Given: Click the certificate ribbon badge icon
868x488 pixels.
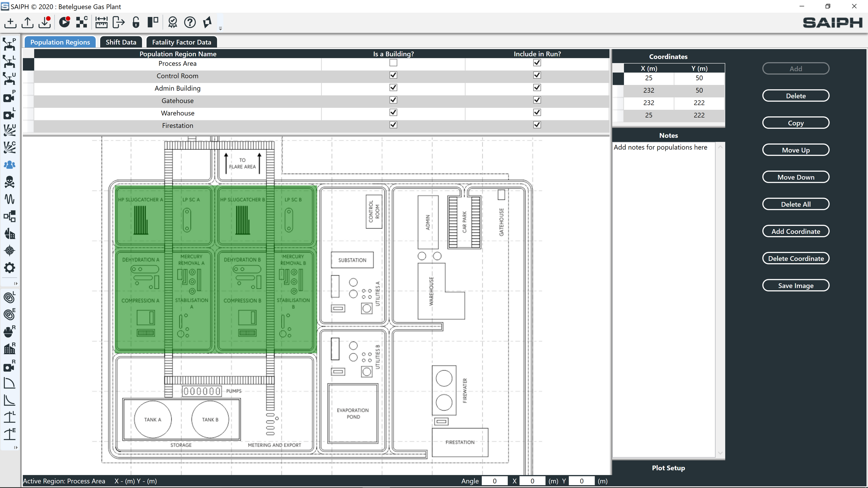Looking at the screenshot, I should point(173,23).
